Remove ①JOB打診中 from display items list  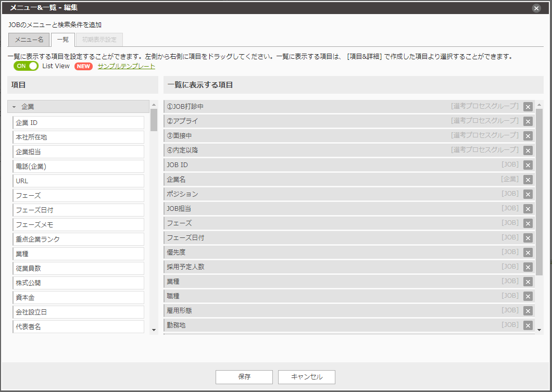tap(528, 106)
